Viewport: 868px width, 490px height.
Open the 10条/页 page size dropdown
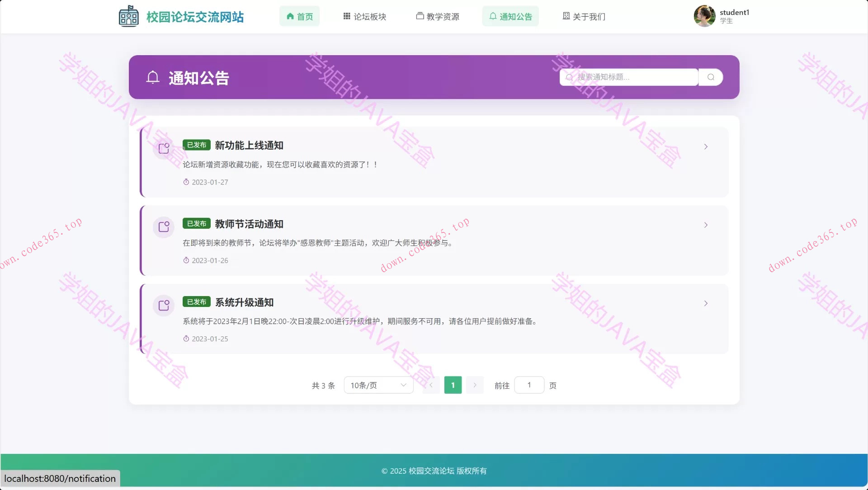[x=378, y=385]
